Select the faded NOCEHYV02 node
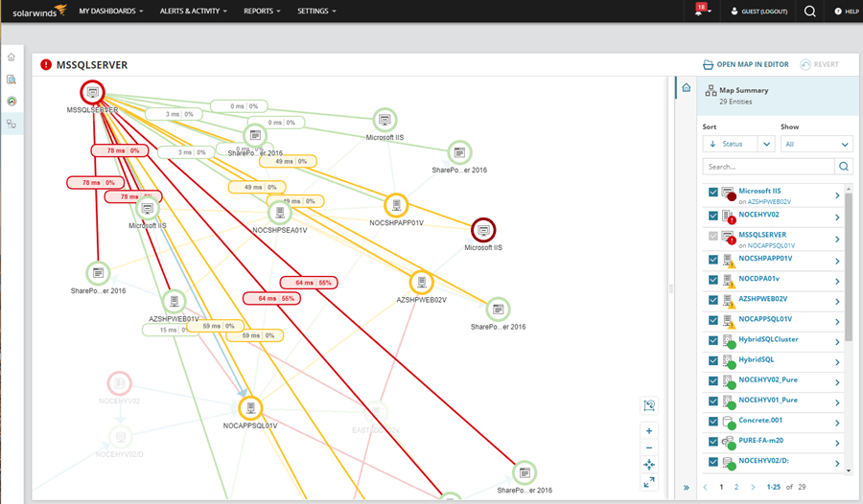Screen dimensions: 863x504 (120, 383)
